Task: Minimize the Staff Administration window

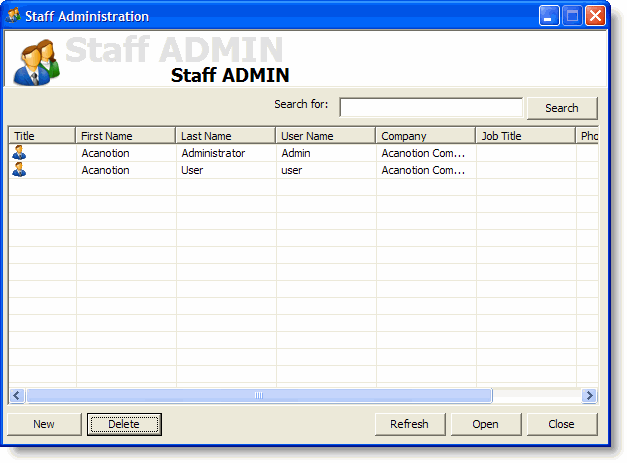Action: click(549, 16)
